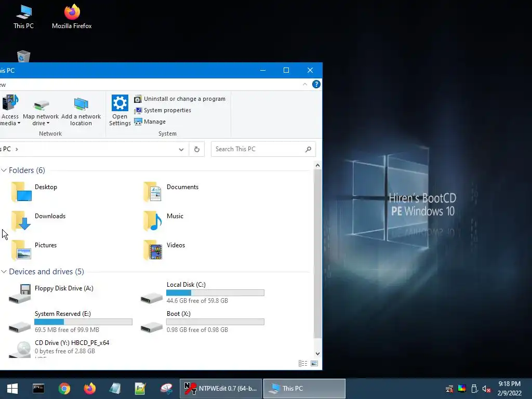Select the Downloads folder
The height and width of the screenshot is (399, 532).
[x=38, y=221]
